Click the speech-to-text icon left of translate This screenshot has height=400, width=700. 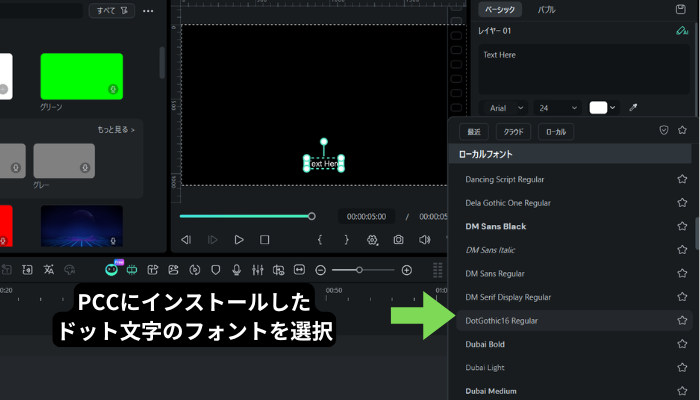coord(28,270)
